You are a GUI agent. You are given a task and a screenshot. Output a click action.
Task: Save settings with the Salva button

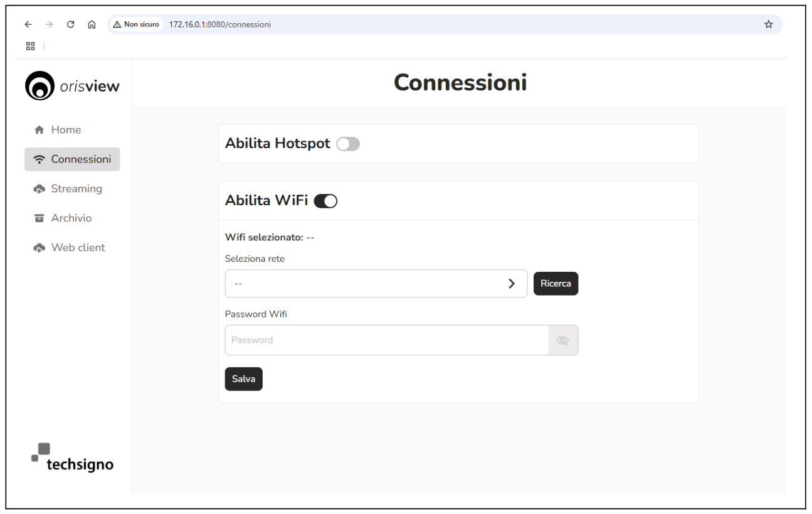(243, 378)
